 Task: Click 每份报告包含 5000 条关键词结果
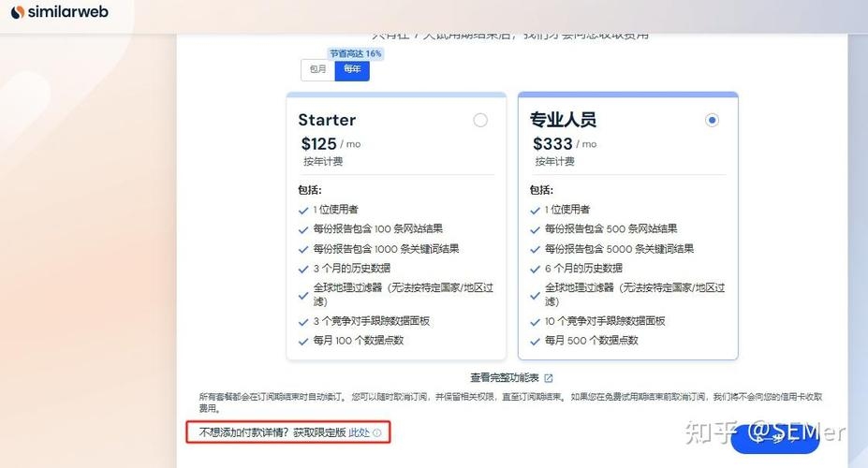[x=620, y=248]
